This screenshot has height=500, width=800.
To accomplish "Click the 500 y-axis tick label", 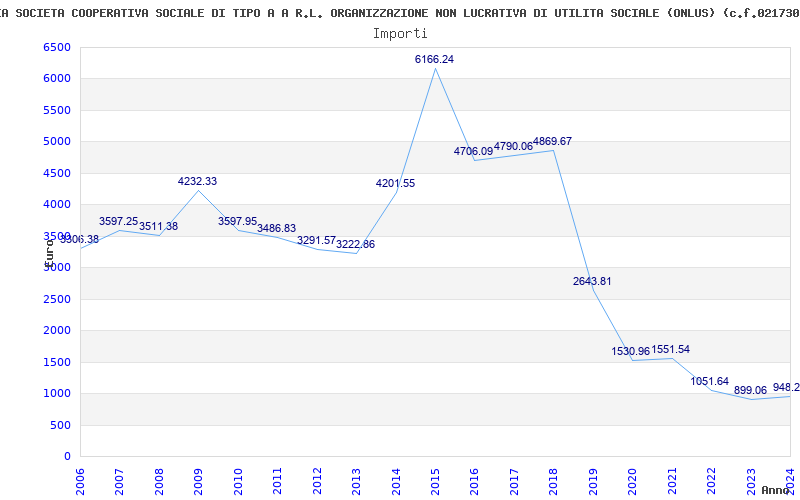I will coord(60,426).
